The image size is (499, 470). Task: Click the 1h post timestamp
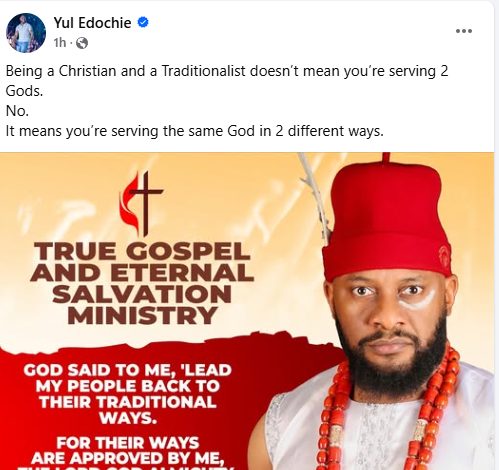coord(60,43)
